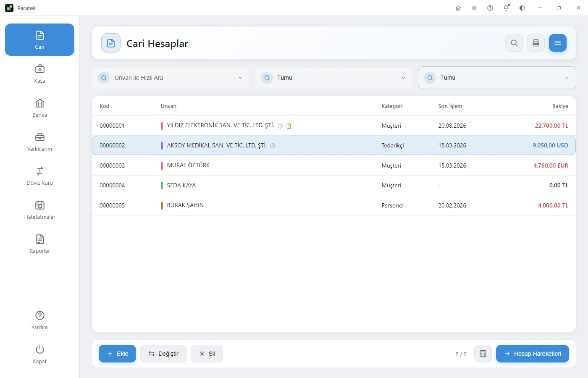Click the Değiştir button
The height and width of the screenshot is (378, 588).
tap(163, 354)
